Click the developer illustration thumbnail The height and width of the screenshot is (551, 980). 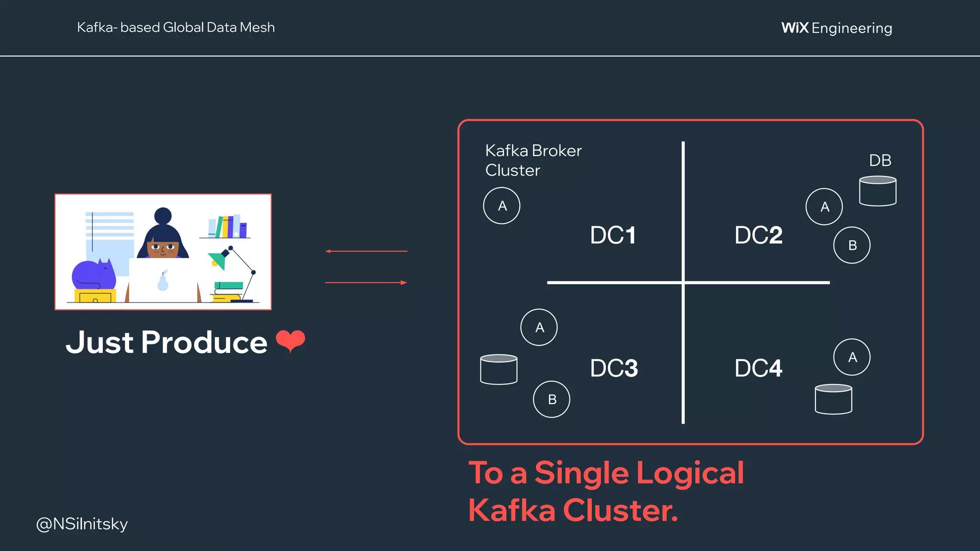163,252
